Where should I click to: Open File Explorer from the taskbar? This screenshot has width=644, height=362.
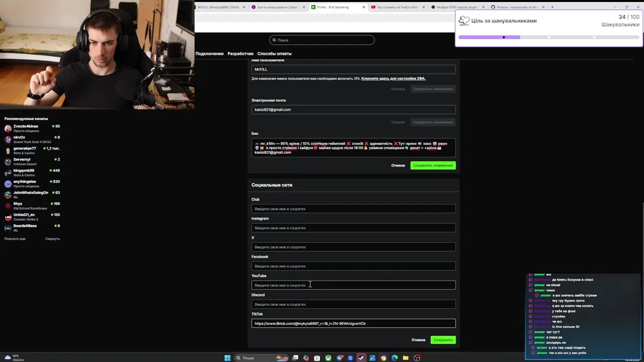click(x=406, y=358)
